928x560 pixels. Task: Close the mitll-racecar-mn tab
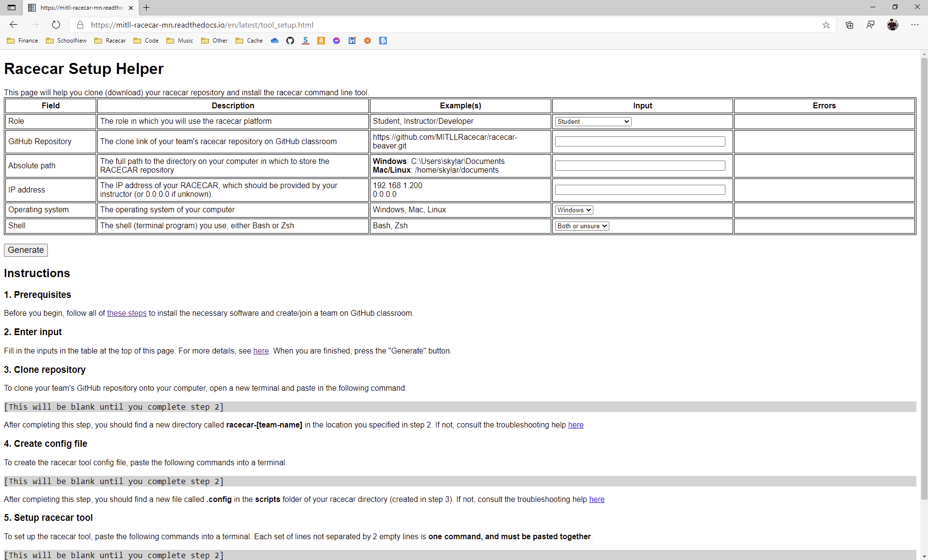(x=131, y=8)
